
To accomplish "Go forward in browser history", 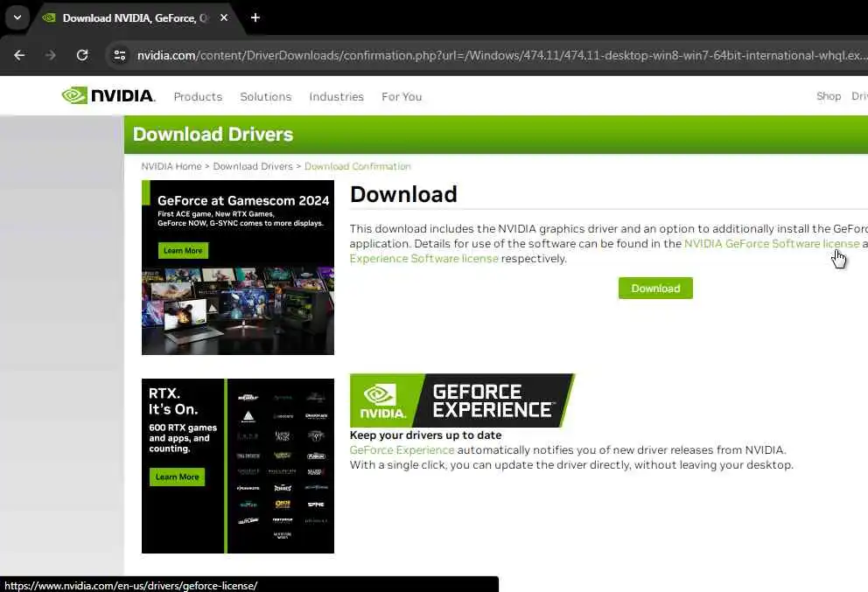I will click(51, 55).
